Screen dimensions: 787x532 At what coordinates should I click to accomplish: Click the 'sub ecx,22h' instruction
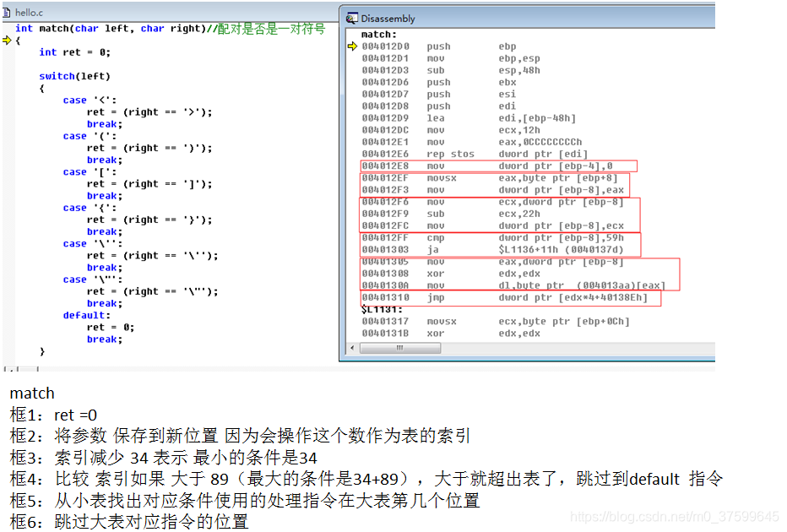pyautogui.click(x=451, y=214)
